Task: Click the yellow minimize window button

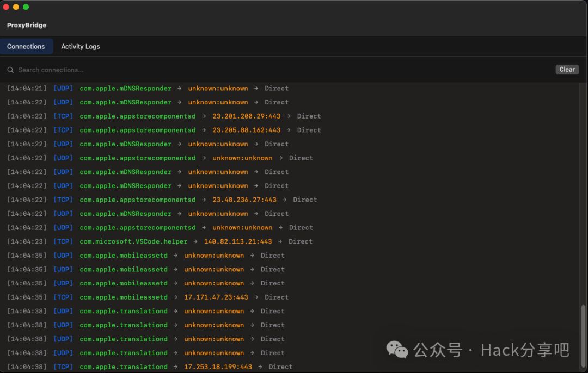Action: pos(16,7)
